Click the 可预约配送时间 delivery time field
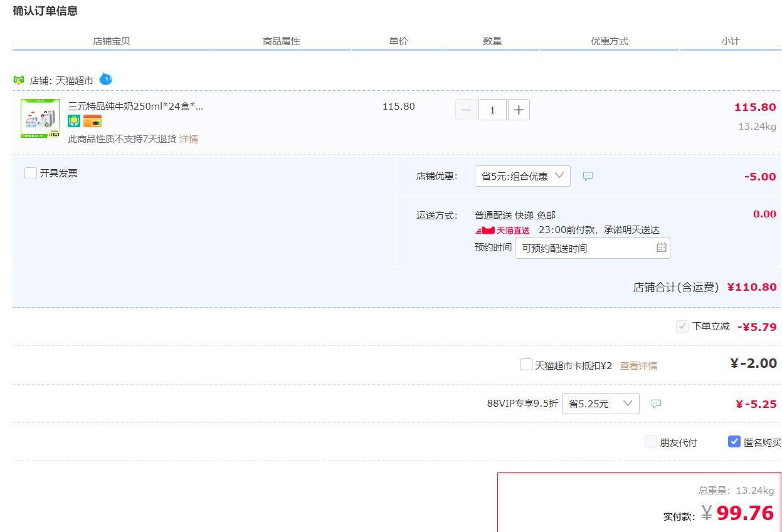 tap(593, 248)
